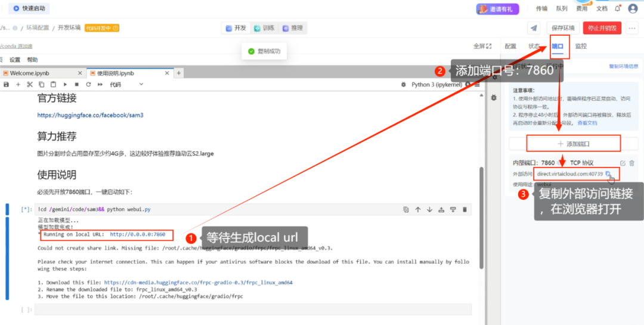This screenshot has width=644, height=325.
Task: Delete the cell with the trash icon
Action: pyautogui.click(x=465, y=209)
